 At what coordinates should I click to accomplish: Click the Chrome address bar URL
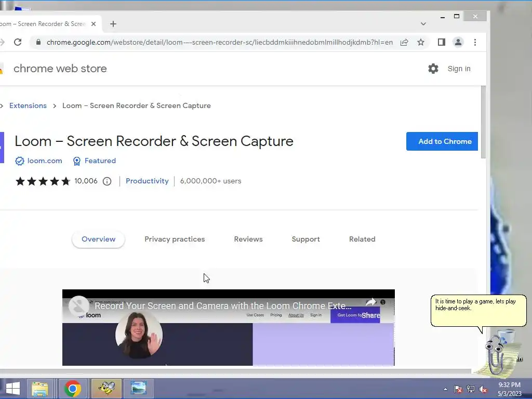coord(220,42)
